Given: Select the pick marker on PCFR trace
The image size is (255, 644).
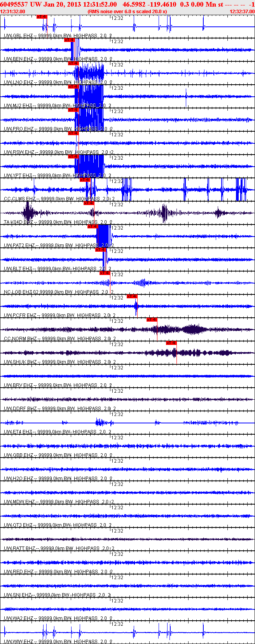Looking at the screenshot, I should click(132, 296).
